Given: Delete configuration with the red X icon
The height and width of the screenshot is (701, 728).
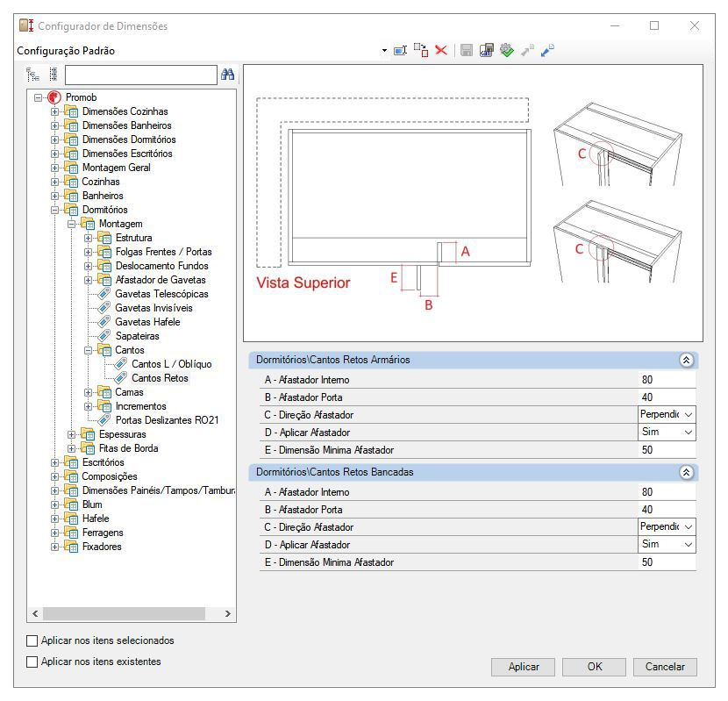Looking at the screenshot, I should coord(441,50).
